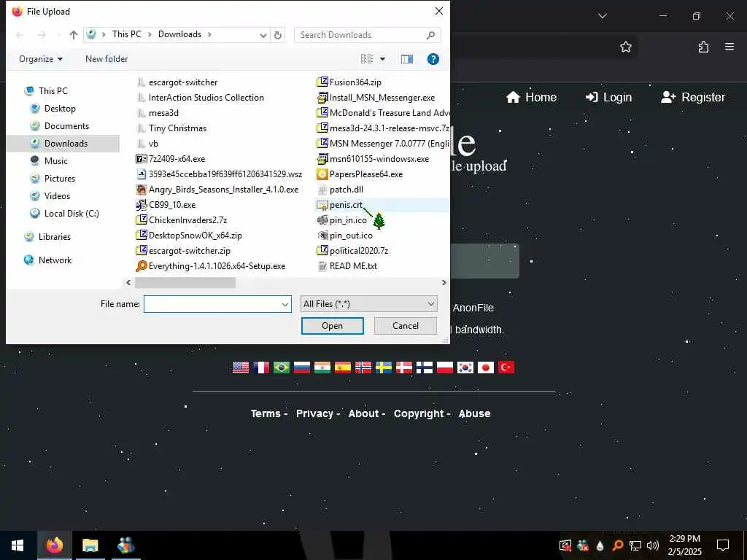This screenshot has width=747, height=560.
Task: Expand the address bar history dropdown
Action: point(263,35)
